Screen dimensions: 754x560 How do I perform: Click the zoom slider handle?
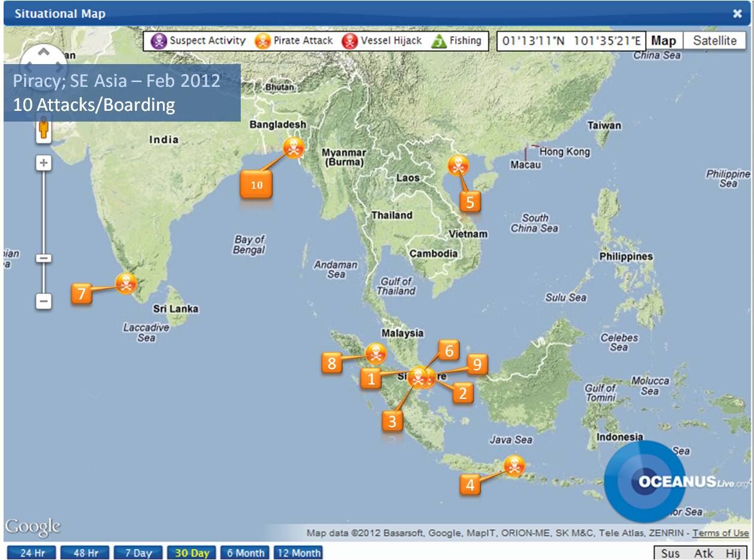click(x=44, y=259)
